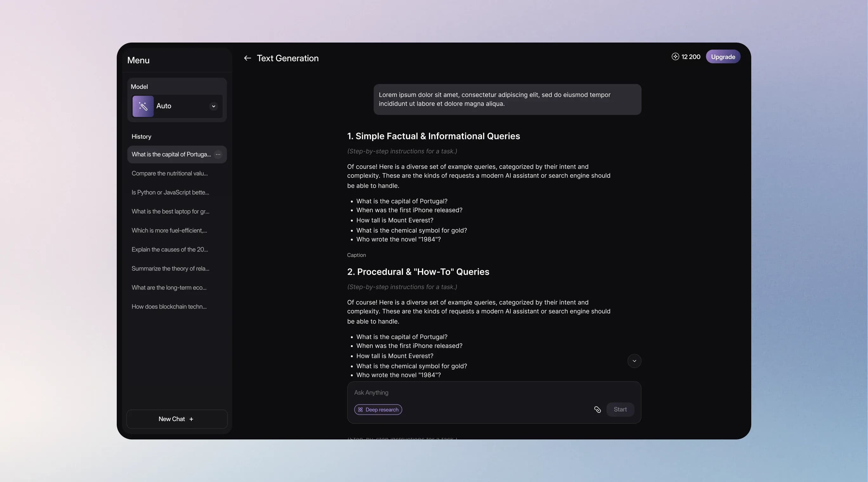
Task: Open chat "What is the capital of Portuga..."
Action: click(177, 155)
